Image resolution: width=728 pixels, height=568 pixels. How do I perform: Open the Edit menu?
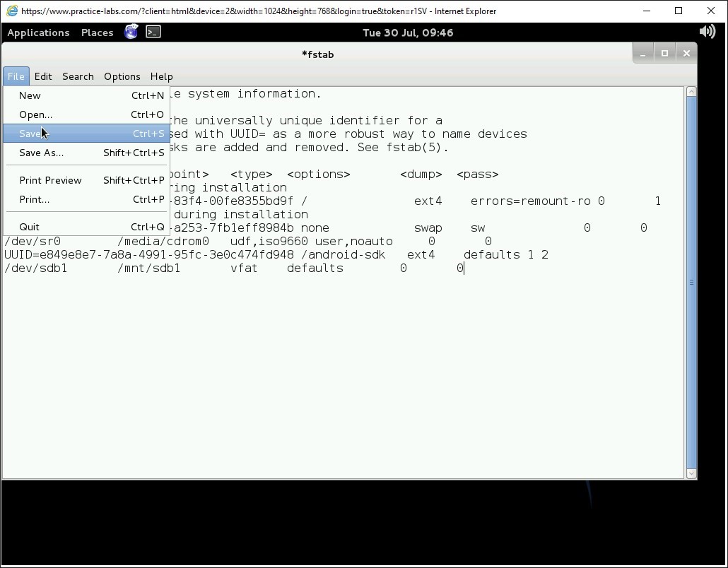(43, 76)
